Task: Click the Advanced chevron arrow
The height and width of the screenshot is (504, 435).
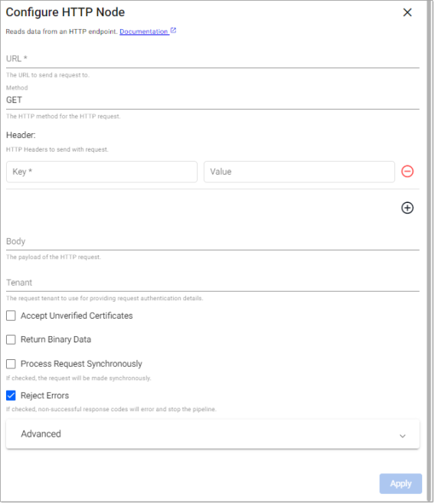Action: (402, 436)
